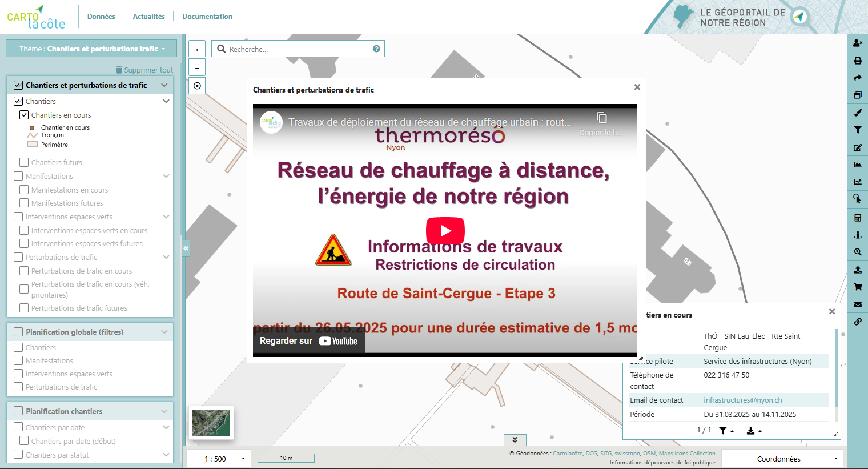Click the chain link icon in right toolbar
This screenshot has width=868, height=469.
(858, 322)
